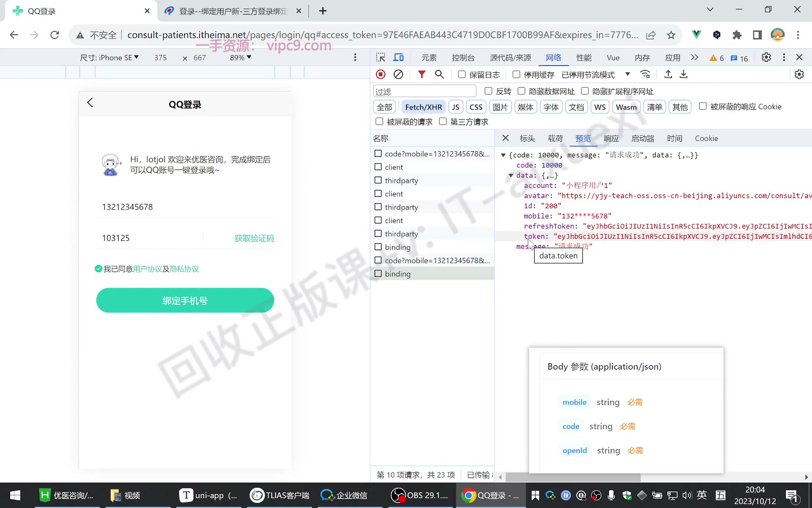The width and height of the screenshot is (812, 508).
Task: Toggle the network filter funnel icon
Action: (x=422, y=75)
